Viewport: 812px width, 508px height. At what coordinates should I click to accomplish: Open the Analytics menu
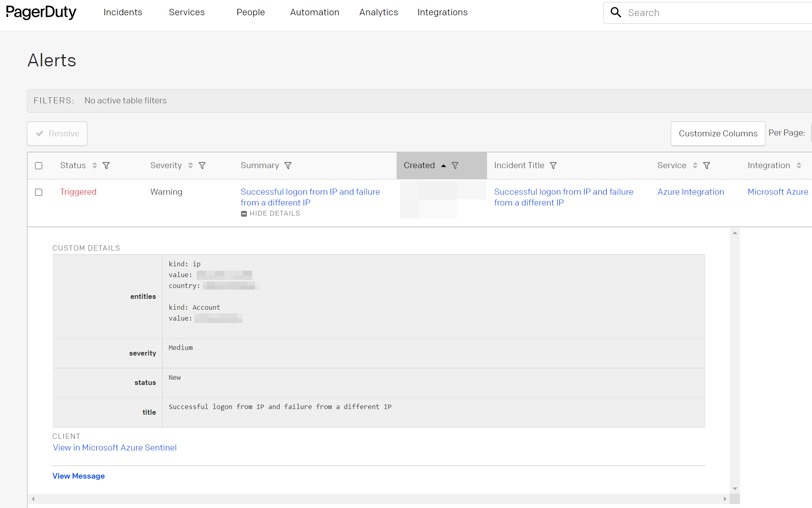pos(378,12)
